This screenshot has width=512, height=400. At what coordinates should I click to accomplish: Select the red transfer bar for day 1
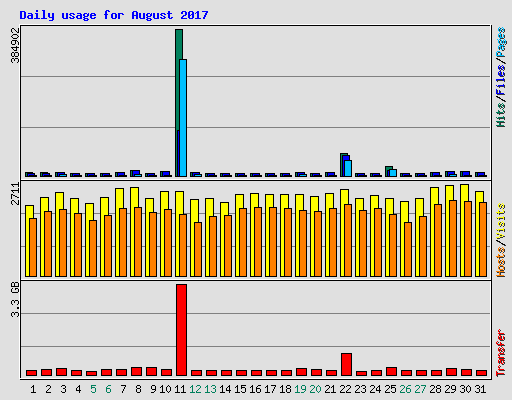[x=31, y=373]
